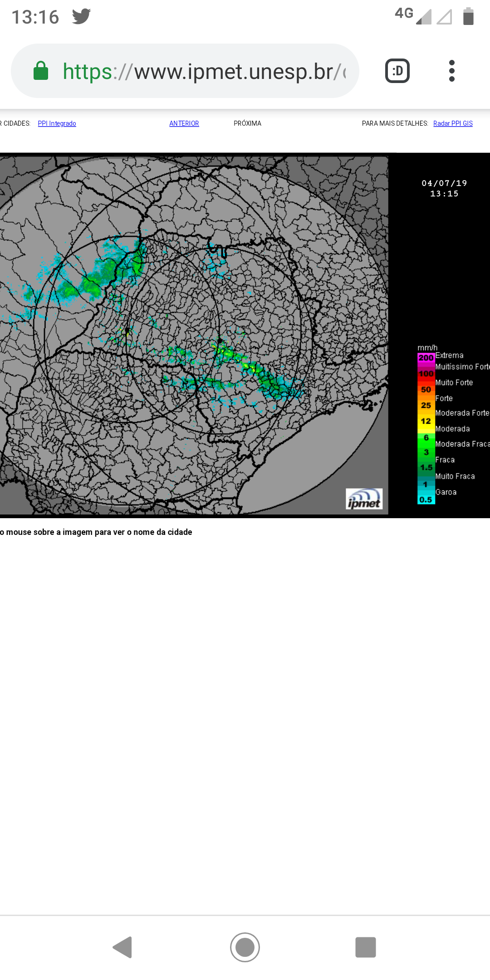The width and height of the screenshot is (490, 980).
Task: Go to the ANTERIOR radar image
Action: [x=184, y=123]
